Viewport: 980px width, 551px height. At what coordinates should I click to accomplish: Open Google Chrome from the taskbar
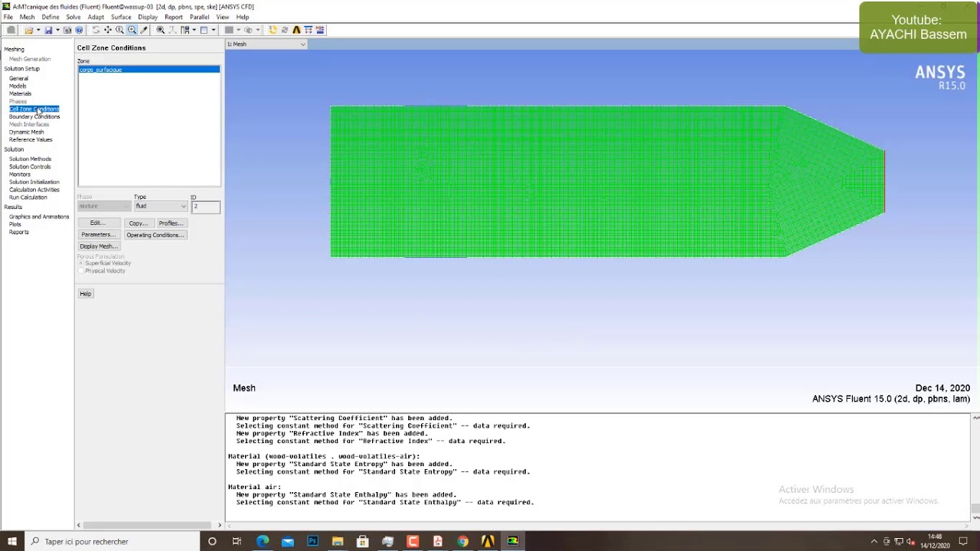[x=462, y=541]
